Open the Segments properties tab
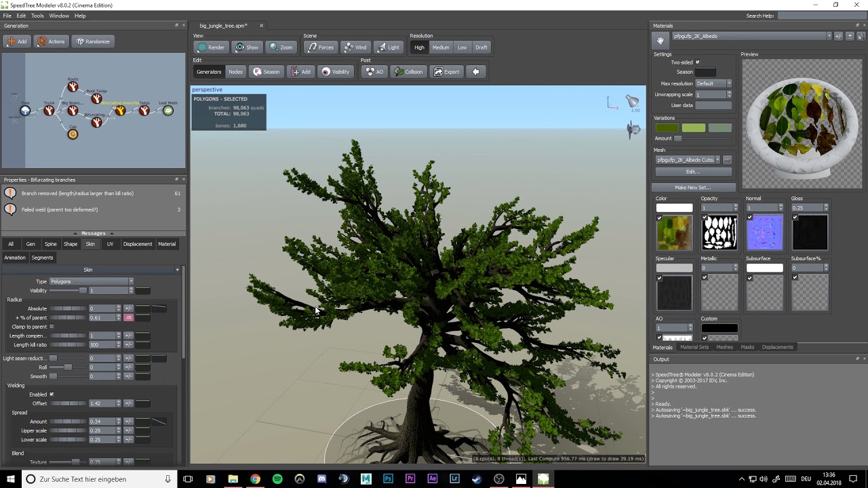This screenshot has height=488, width=868. pyautogui.click(x=42, y=258)
